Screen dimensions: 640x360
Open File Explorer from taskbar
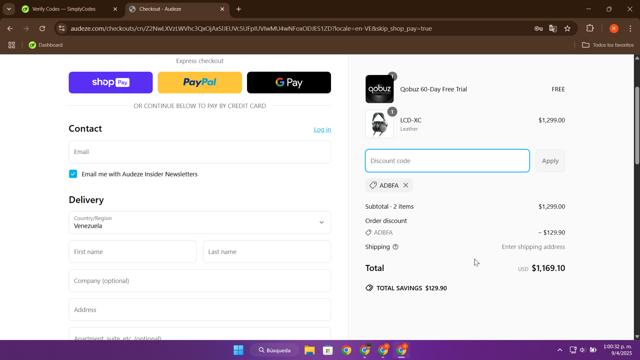pos(309,350)
